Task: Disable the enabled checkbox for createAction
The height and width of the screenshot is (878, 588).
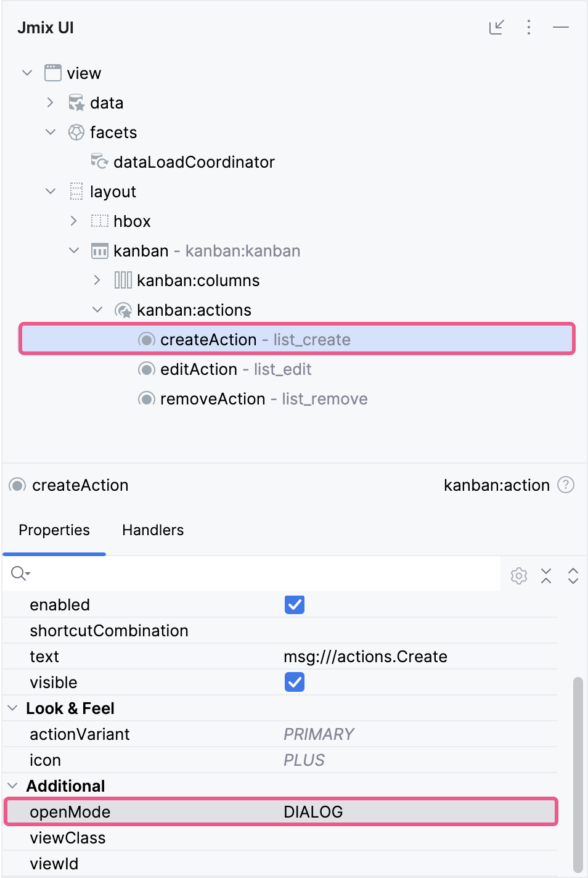Action: point(294,604)
